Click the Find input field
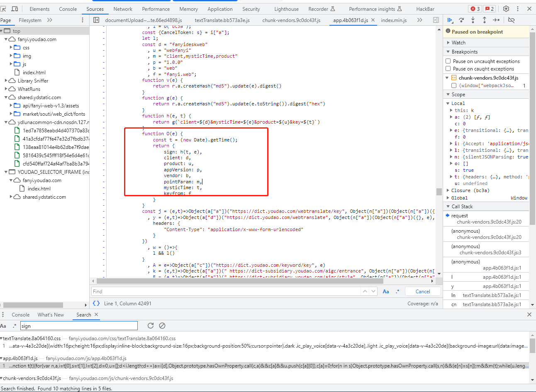The width and height of the screenshot is (536, 392). (226, 291)
